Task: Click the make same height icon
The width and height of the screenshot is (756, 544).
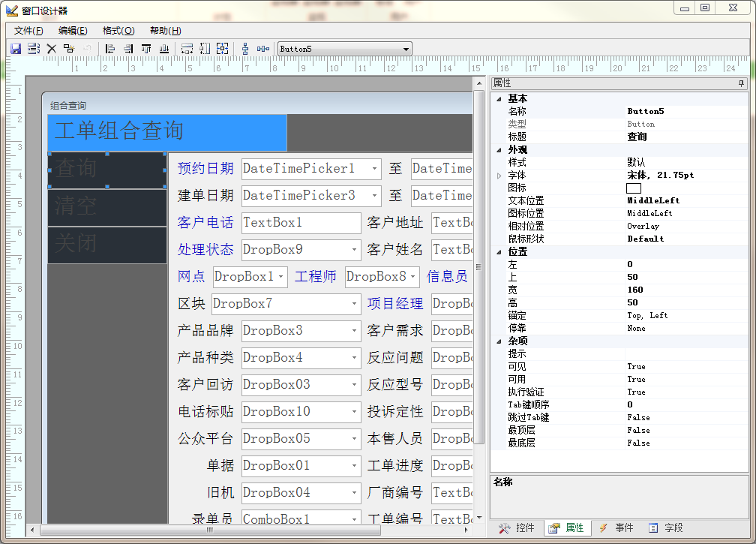Action: pos(205,49)
